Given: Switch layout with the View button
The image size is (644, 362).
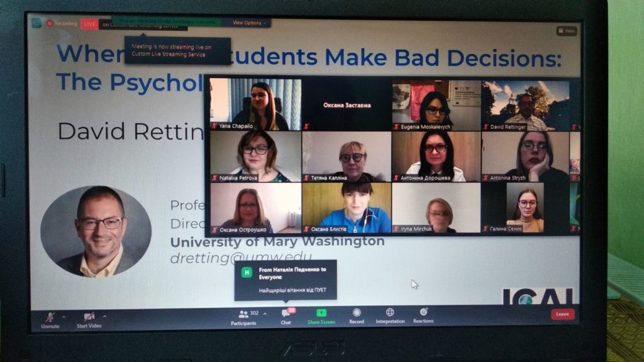Looking at the screenshot, I should point(567,31).
